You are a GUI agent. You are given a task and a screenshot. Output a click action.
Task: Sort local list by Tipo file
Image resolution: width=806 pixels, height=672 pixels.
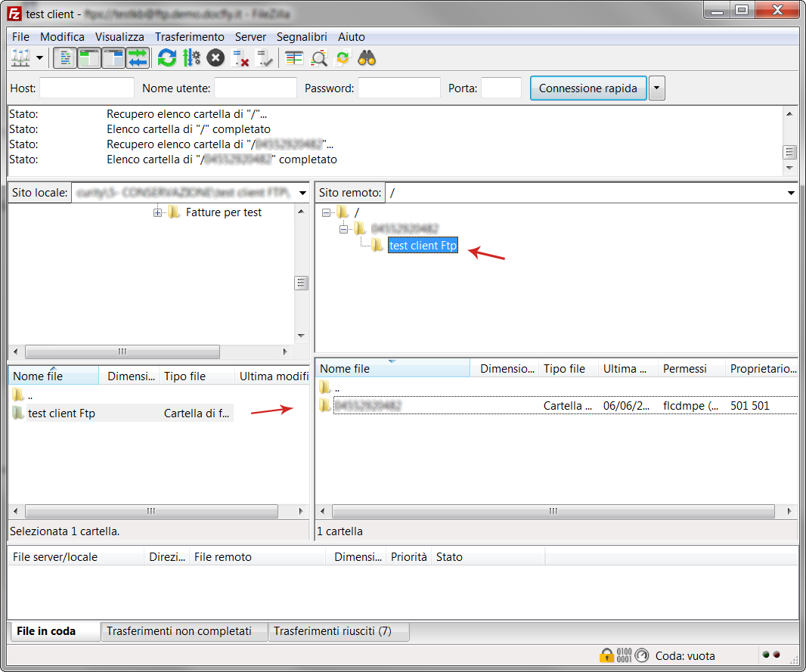tap(197, 376)
